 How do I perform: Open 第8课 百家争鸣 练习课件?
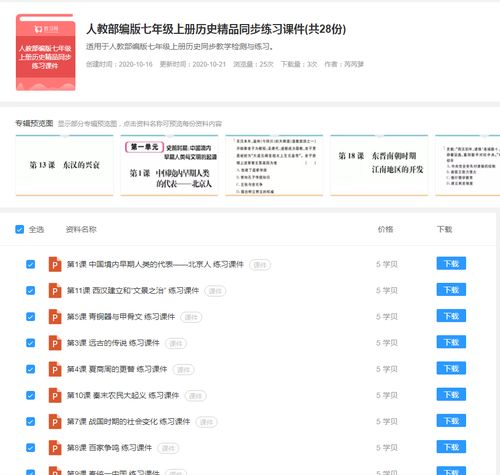(x=109, y=448)
